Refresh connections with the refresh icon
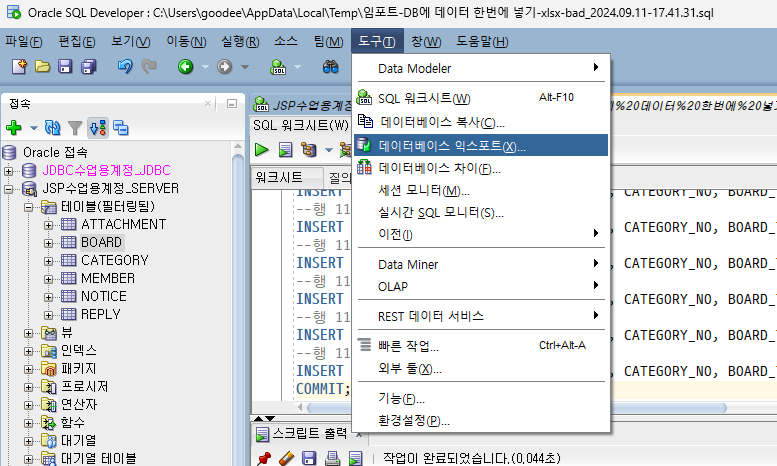 (x=52, y=128)
